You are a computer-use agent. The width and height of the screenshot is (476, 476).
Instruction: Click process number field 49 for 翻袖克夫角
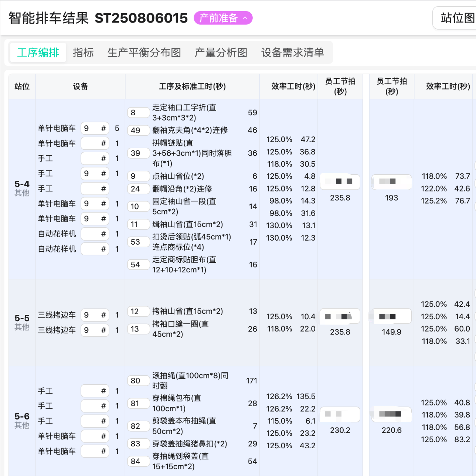click(138, 130)
